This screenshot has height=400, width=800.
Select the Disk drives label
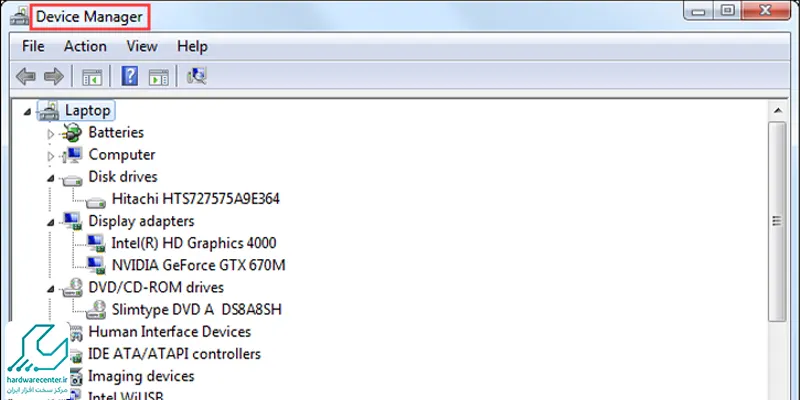pyautogui.click(x=123, y=177)
